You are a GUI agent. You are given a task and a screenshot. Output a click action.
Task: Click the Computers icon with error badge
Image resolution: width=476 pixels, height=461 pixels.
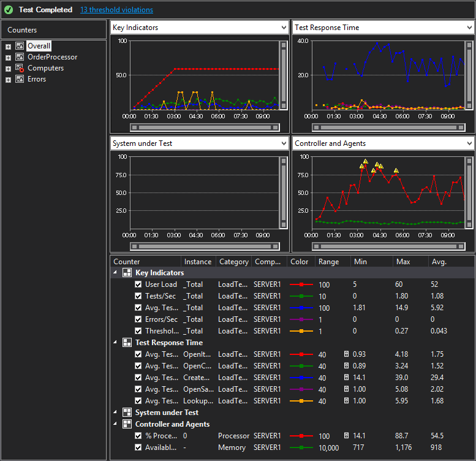pos(20,68)
